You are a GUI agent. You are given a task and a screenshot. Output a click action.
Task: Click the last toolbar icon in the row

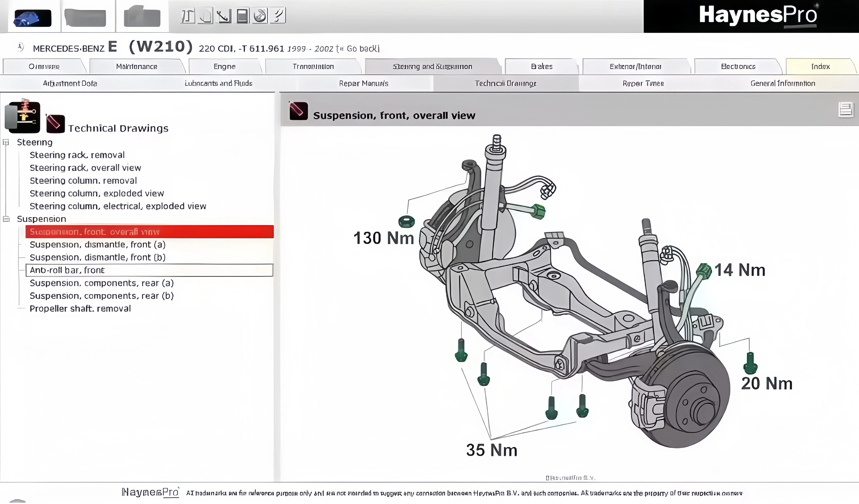(278, 16)
